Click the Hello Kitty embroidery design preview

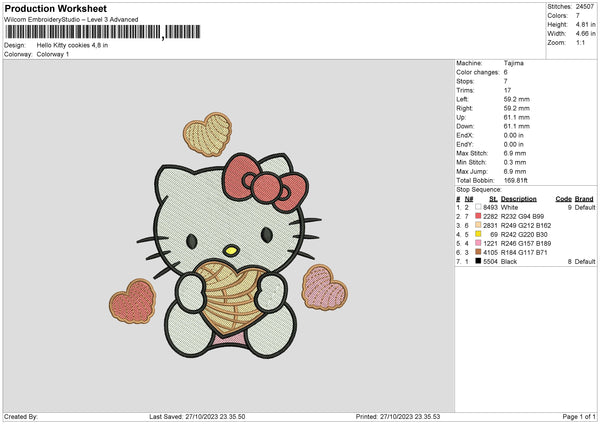[x=228, y=235]
